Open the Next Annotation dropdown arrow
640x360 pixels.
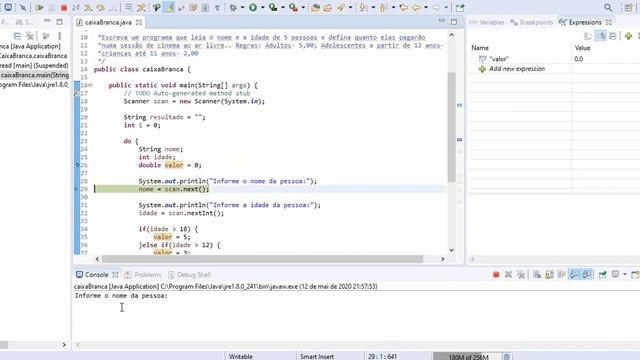pyautogui.click(x=373, y=7)
